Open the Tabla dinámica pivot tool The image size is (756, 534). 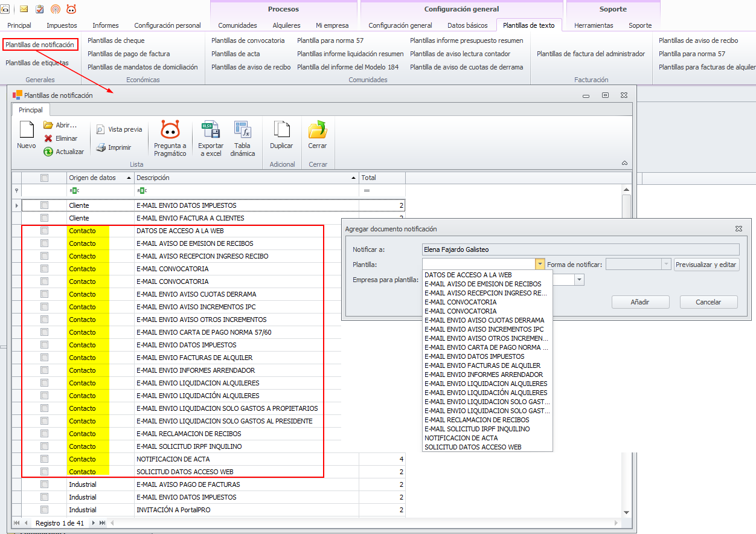[243, 130]
